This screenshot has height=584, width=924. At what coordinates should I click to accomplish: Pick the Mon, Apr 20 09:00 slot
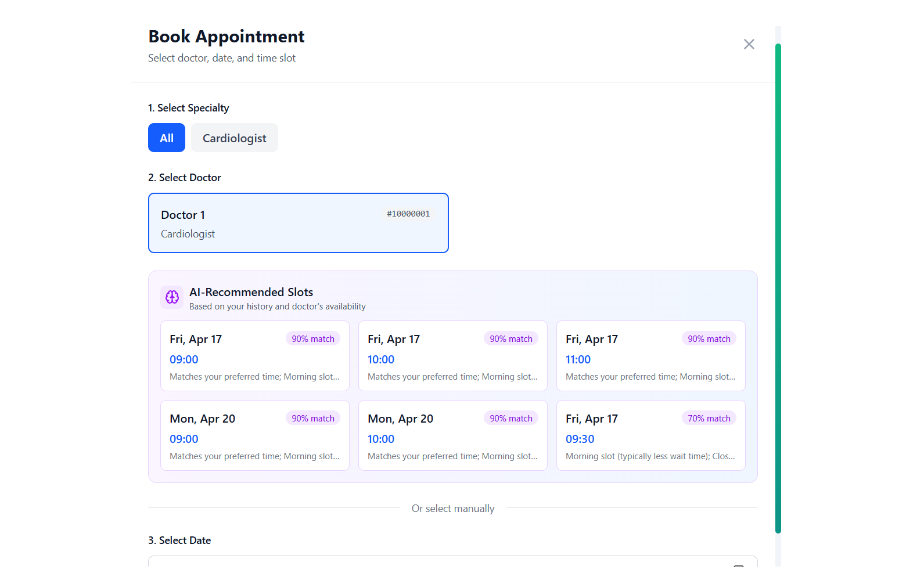[x=255, y=435]
